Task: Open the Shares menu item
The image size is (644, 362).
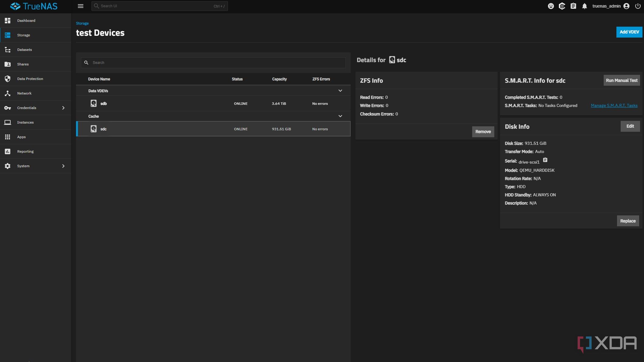Action: 35,64
